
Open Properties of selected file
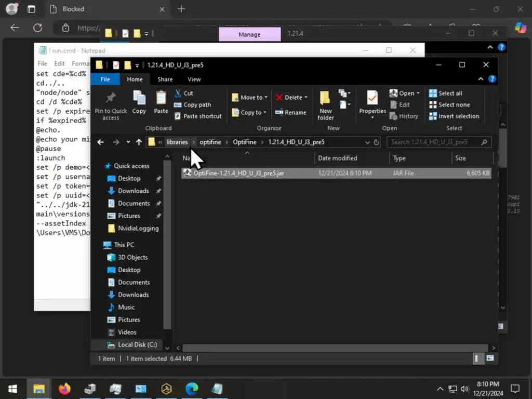372,104
